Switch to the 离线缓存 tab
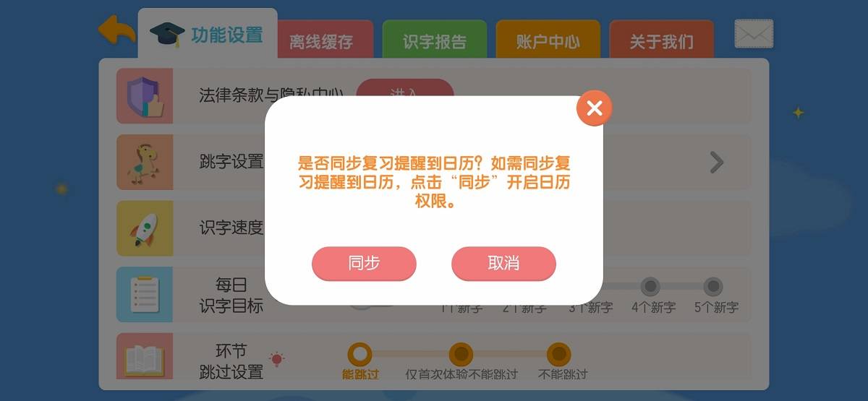 [321, 41]
